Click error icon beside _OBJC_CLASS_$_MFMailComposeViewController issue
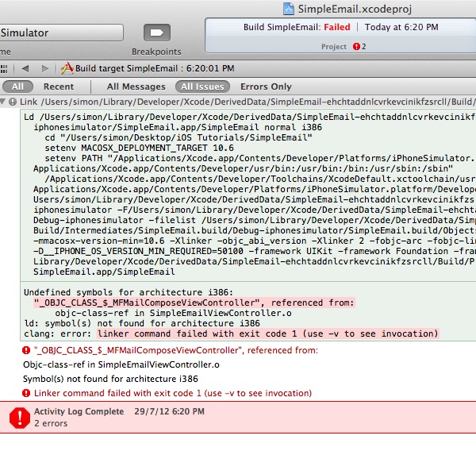The height and width of the screenshot is (451, 476). pos(27,350)
